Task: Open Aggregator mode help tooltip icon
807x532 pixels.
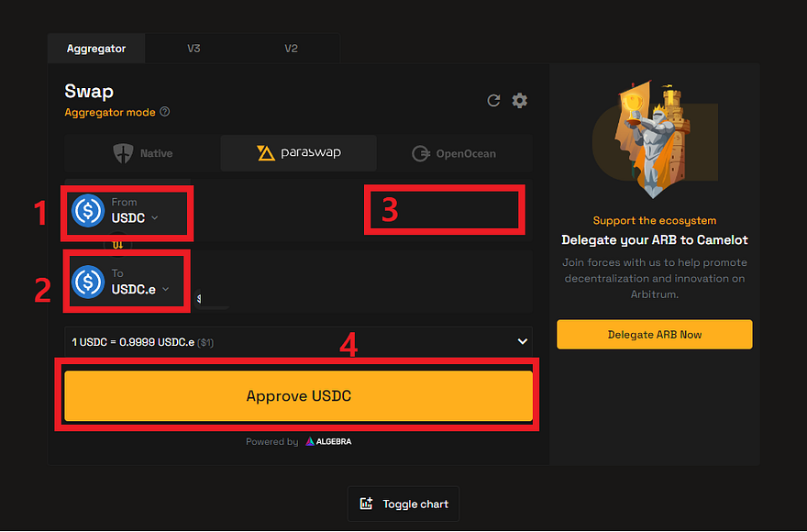Action: click(x=165, y=112)
